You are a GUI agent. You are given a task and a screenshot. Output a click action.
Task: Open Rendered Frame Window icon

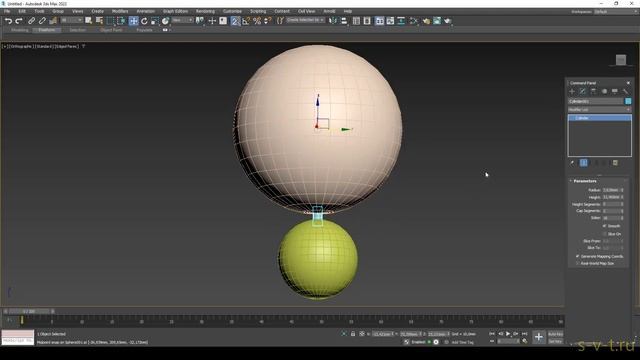(437, 21)
